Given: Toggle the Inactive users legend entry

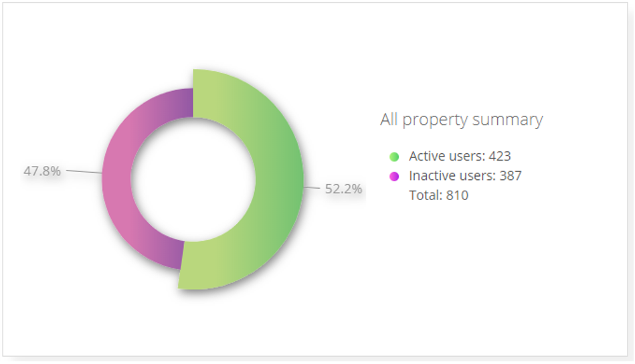Looking at the screenshot, I should click(x=455, y=176).
